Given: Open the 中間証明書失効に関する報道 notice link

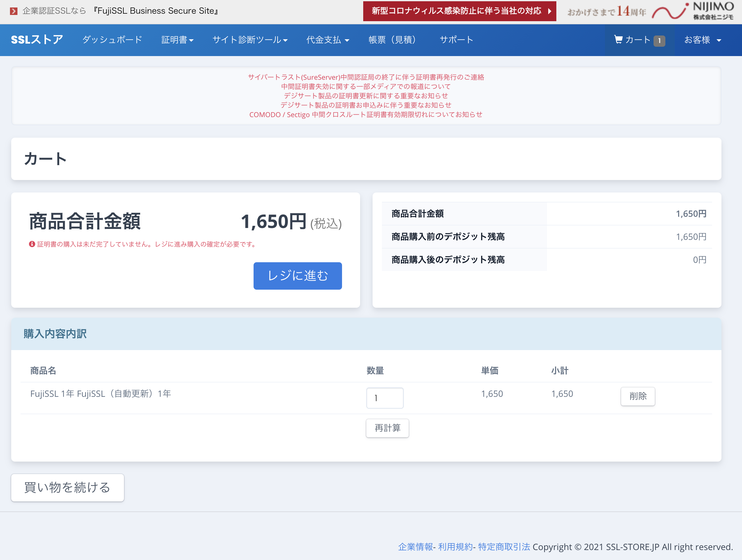Looking at the screenshot, I should click(366, 87).
